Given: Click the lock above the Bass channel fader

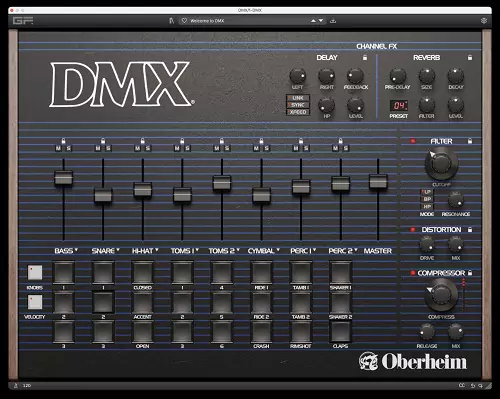Looking at the screenshot, I should (63, 141).
